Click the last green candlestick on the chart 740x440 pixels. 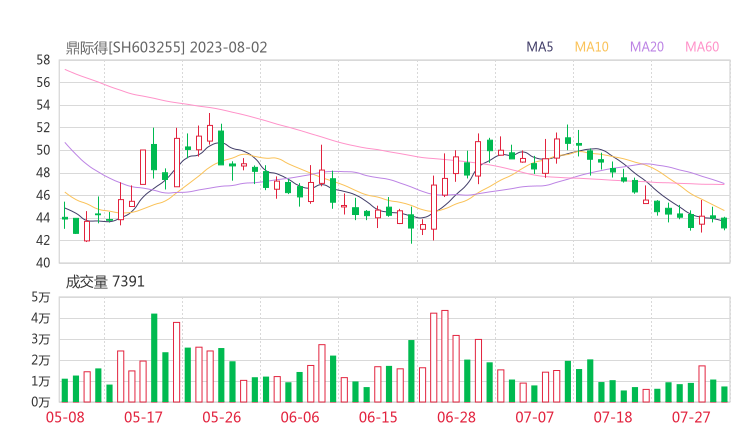coord(724,223)
